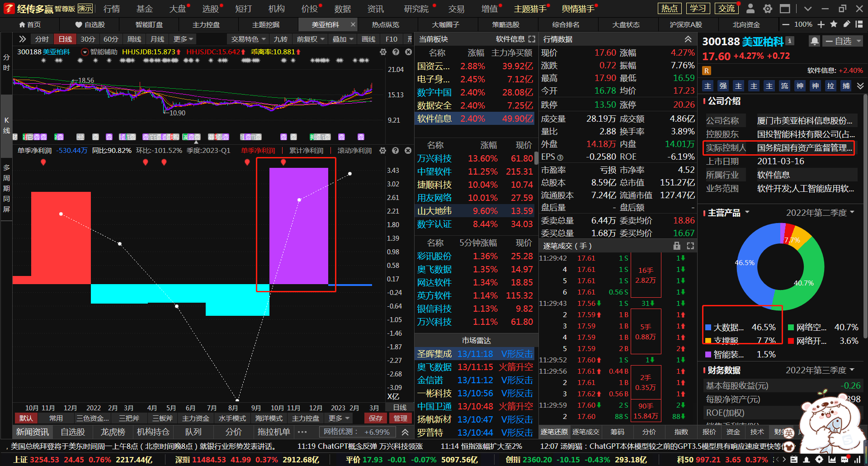The image size is (868, 466).
Task: Switch chart to 月线 period
Action: 157,39
